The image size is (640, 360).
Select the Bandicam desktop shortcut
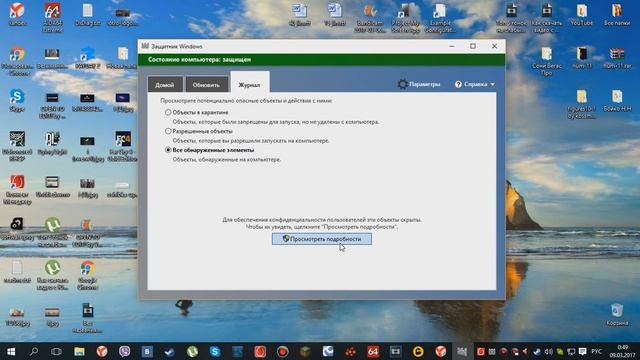(x=370, y=18)
